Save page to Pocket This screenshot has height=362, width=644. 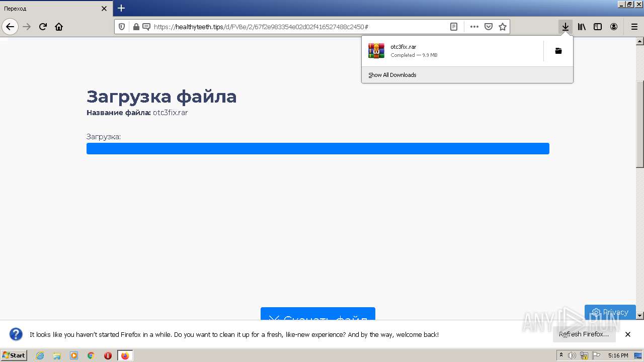click(x=488, y=27)
